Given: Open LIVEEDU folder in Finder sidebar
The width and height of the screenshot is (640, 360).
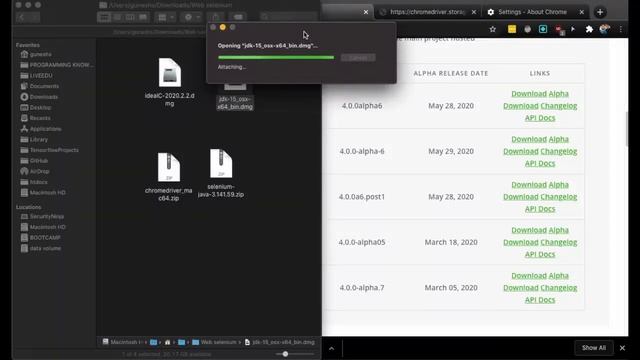Looking at the screenshot, I should click(x=36, y=76).
